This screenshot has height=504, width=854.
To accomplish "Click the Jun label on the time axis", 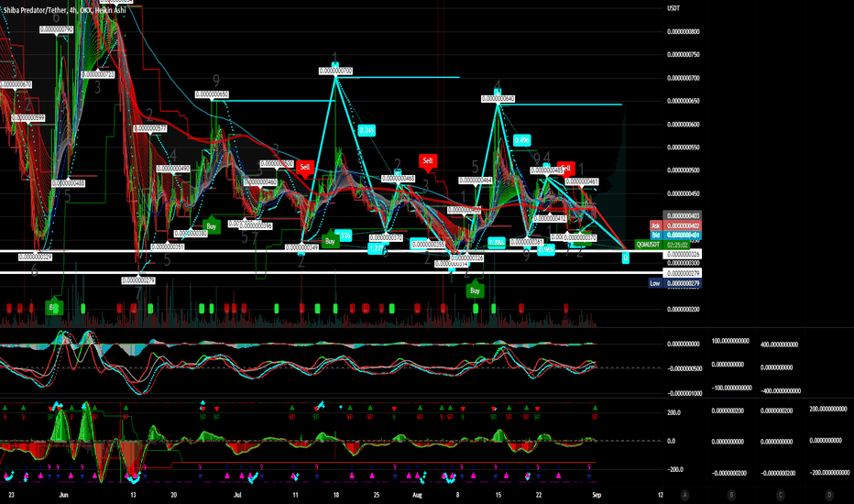I will pyautogui.click(x=64, y=495).
